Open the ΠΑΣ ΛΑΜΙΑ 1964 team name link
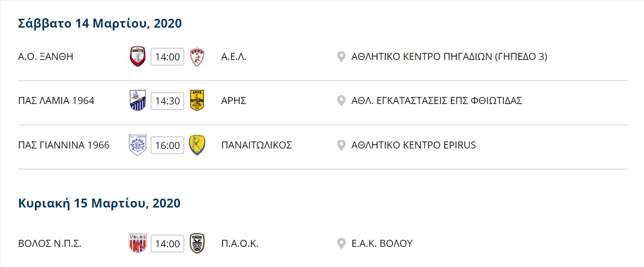The width and height of the screenshot is (644, 267). (x=56, y=101)
